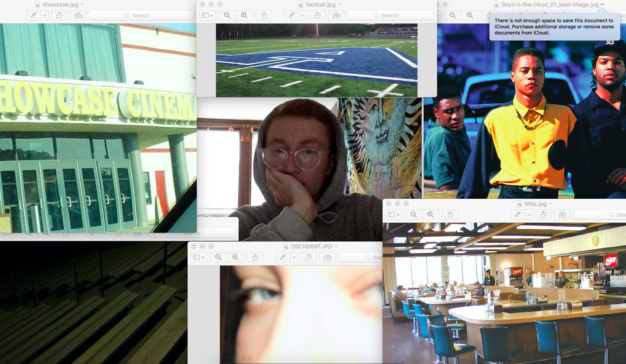Click the DSCN0697.JPG file name in title bar
This screenshot has height=364, width=626.
tap(311, 247)
